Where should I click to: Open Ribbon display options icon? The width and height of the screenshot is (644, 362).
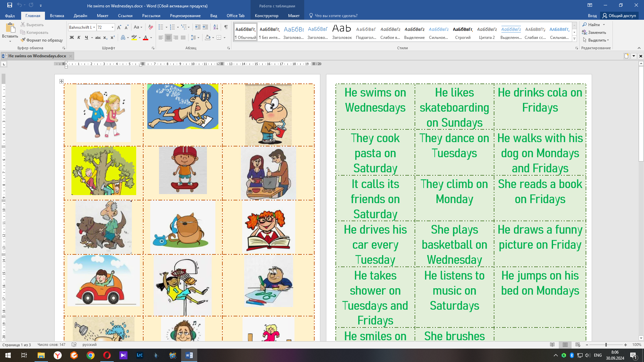point(590,5)
